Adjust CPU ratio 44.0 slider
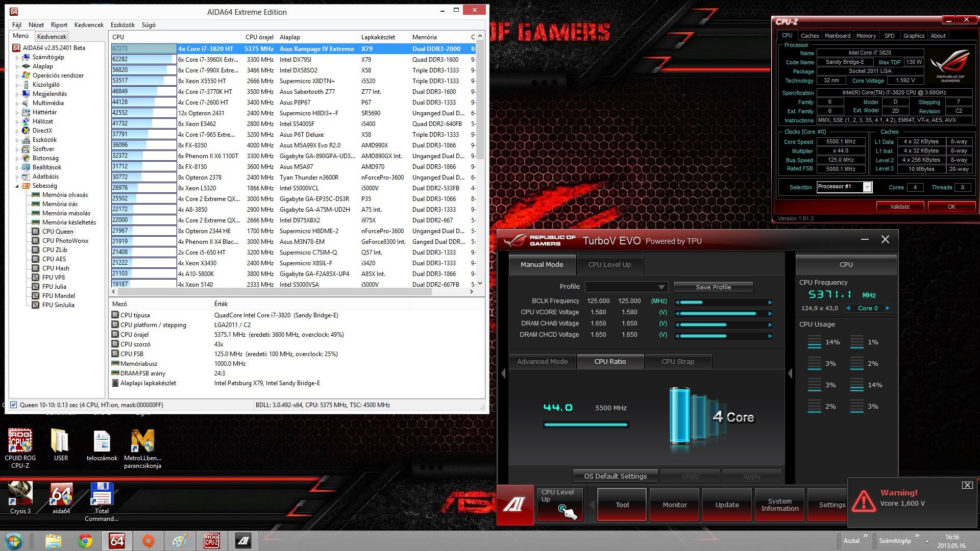 point(585,424)
